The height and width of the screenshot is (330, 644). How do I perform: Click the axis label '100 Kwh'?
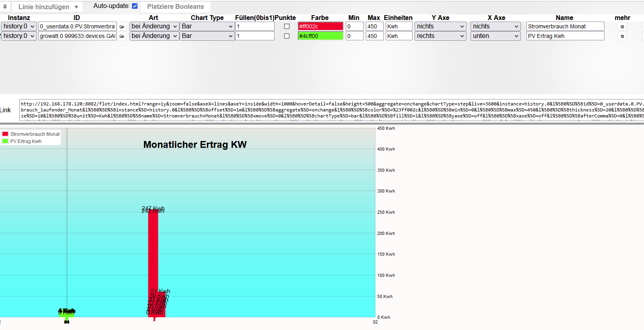(x=386, y=275)
